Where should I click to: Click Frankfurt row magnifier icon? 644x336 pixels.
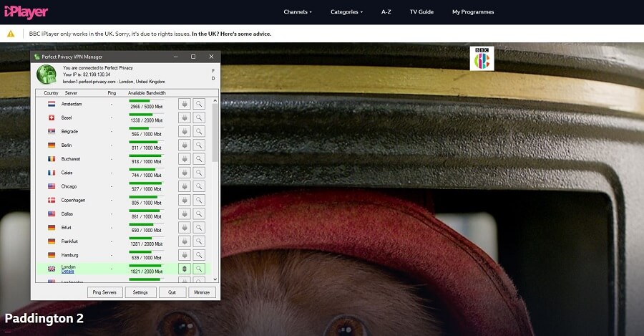199,241
